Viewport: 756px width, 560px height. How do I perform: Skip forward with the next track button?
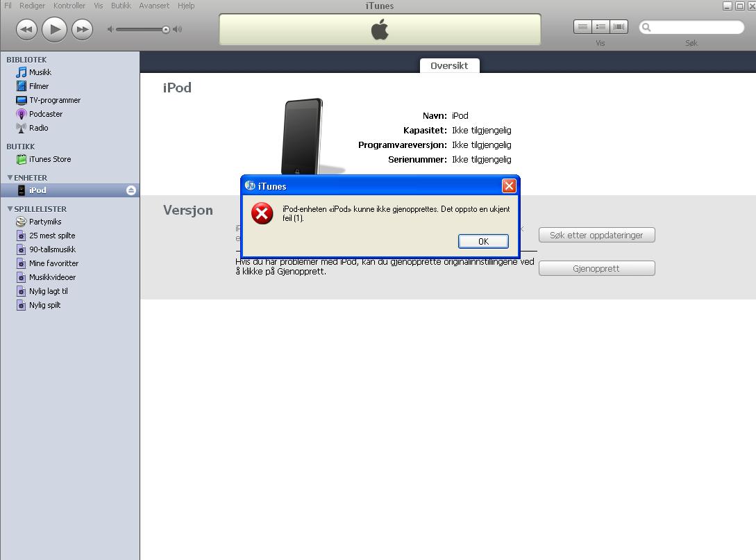(83, 29)
